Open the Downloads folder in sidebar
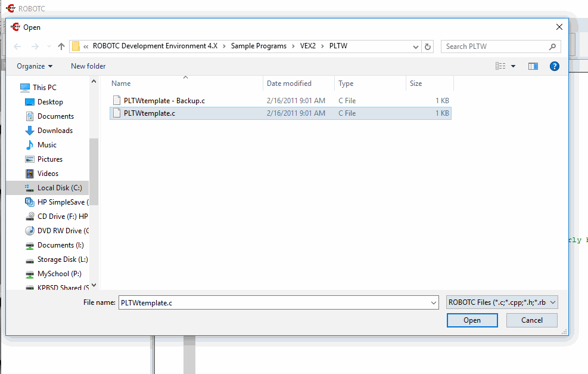 55,131
